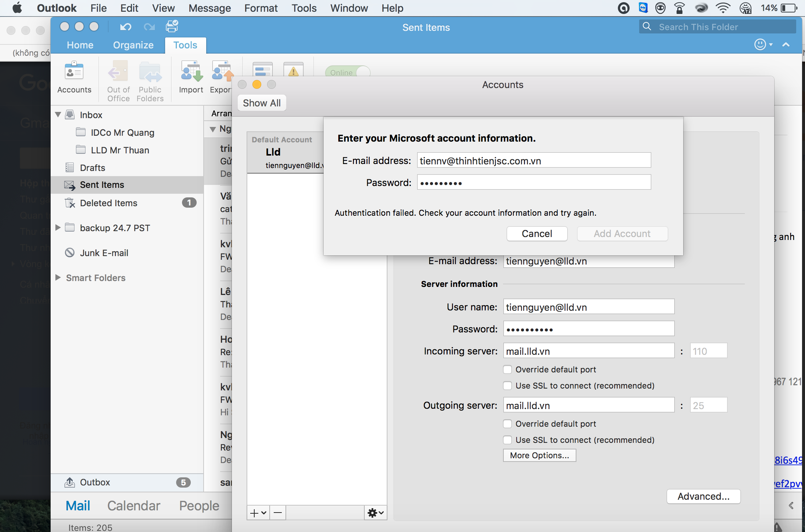Click the More Options... button
This screenshot has width=805, height=532.
coord(539,455)
